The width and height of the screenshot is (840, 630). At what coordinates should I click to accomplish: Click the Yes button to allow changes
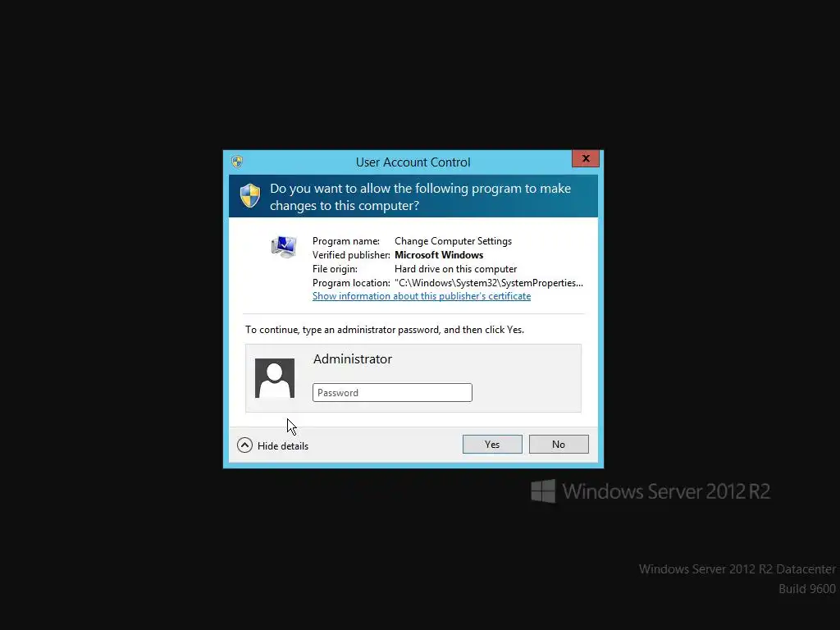tap(492, 444)
